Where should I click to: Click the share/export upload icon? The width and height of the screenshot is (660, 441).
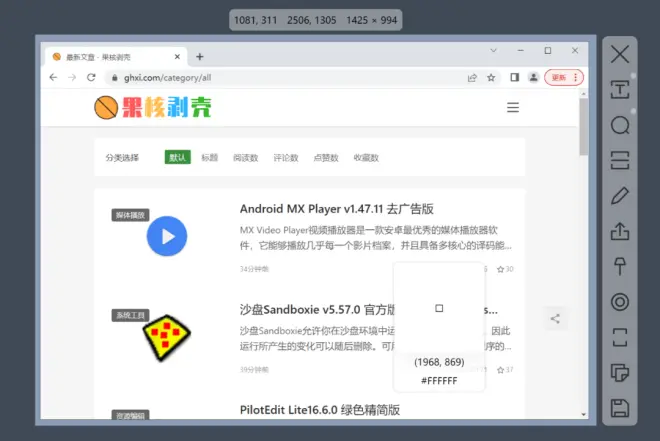pos(620,231)
